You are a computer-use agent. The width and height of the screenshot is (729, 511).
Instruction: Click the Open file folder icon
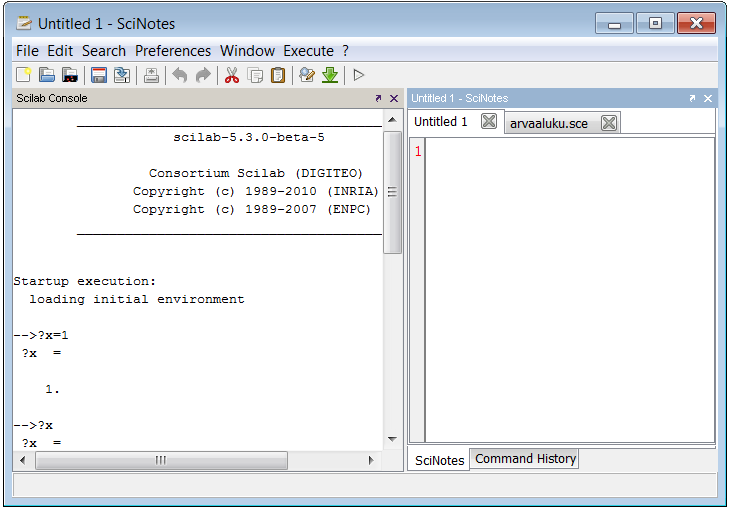pos(46,75)
